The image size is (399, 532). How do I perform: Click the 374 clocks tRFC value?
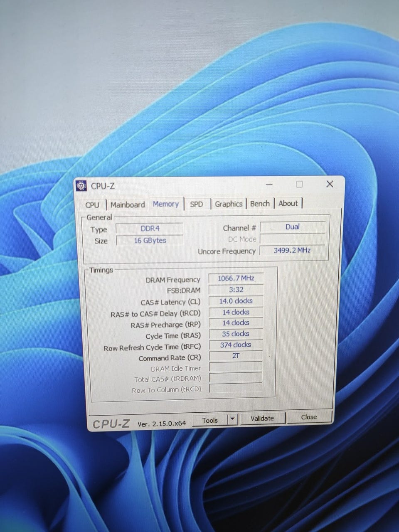click(x=236, y=345)
